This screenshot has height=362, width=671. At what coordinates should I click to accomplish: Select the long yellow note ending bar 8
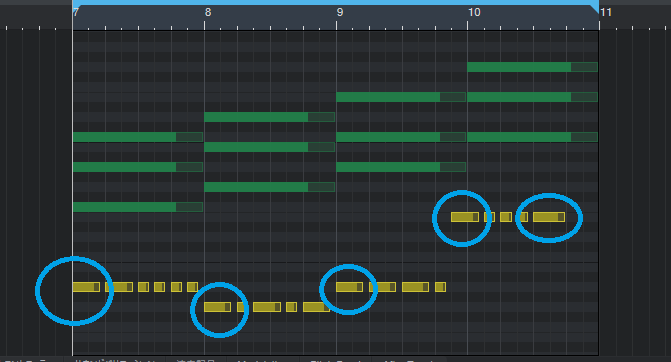pyautogui.click(x=316, y=307)
